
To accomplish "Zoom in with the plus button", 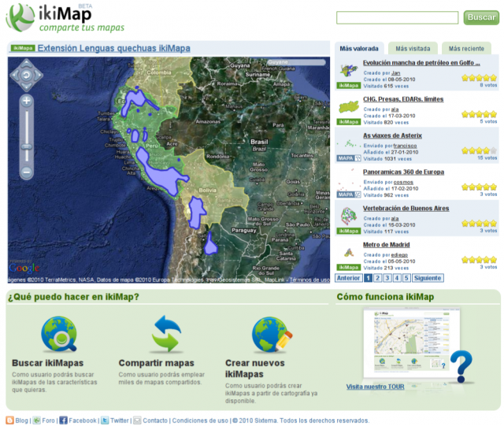I will (26, 101).
